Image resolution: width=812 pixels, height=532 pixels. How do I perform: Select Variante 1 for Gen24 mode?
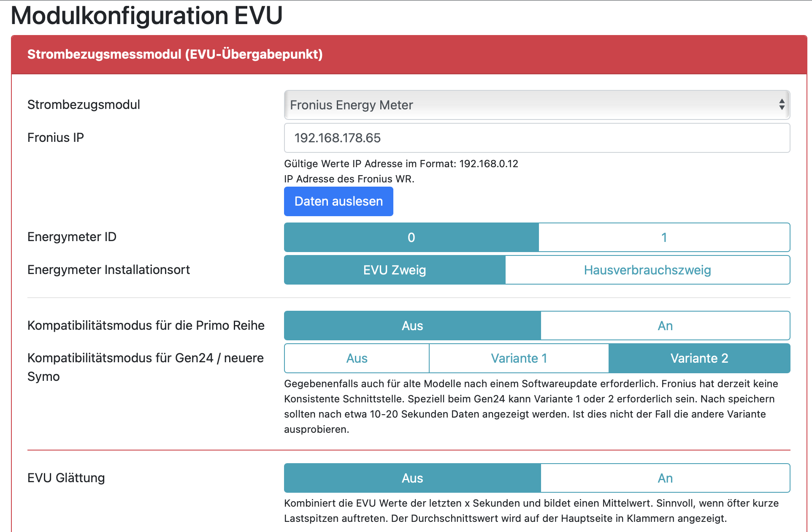[519, 358]
